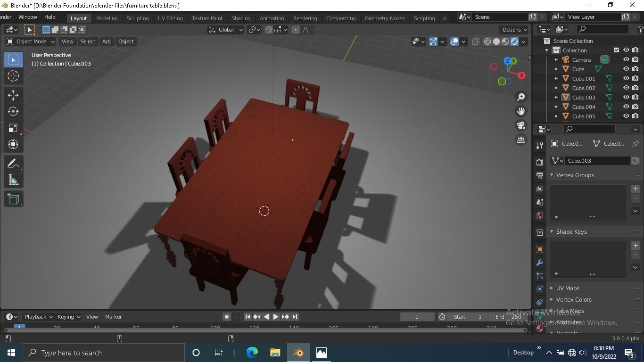This screenshot has height=362, width=644.
Task: Add a new vertex group
Action: coord(636,189)
